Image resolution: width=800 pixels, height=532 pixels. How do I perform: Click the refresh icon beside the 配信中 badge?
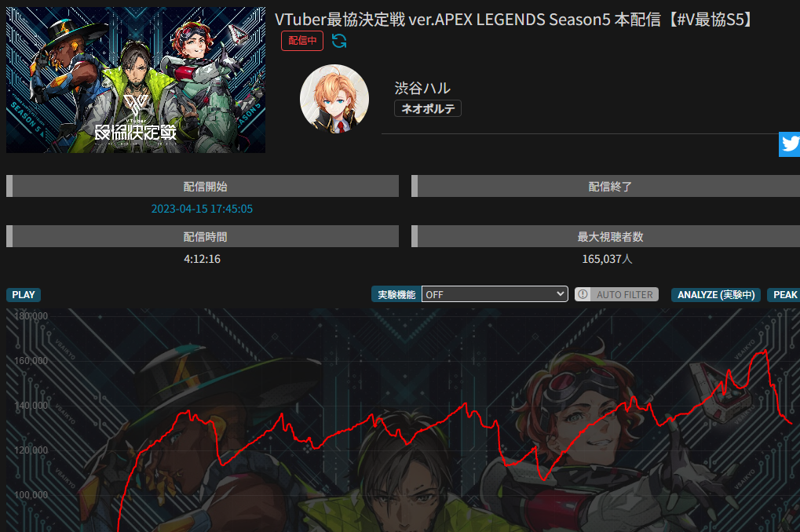coord(339,41)
